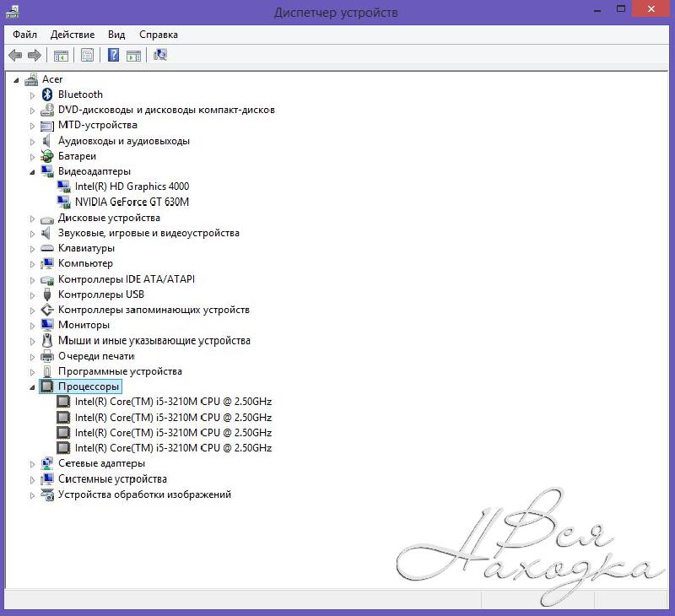Screen dimensions: 675x616
Task: Select the first Intel Core i5-3210M processor
Action: pyautogui.click(x=173, y=402)
